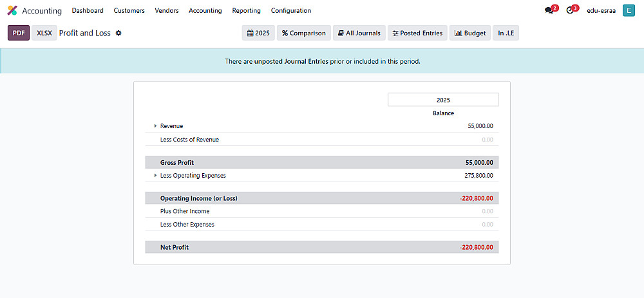
Task: Open the activities clock icon
Action: click(x=570, y=11)
